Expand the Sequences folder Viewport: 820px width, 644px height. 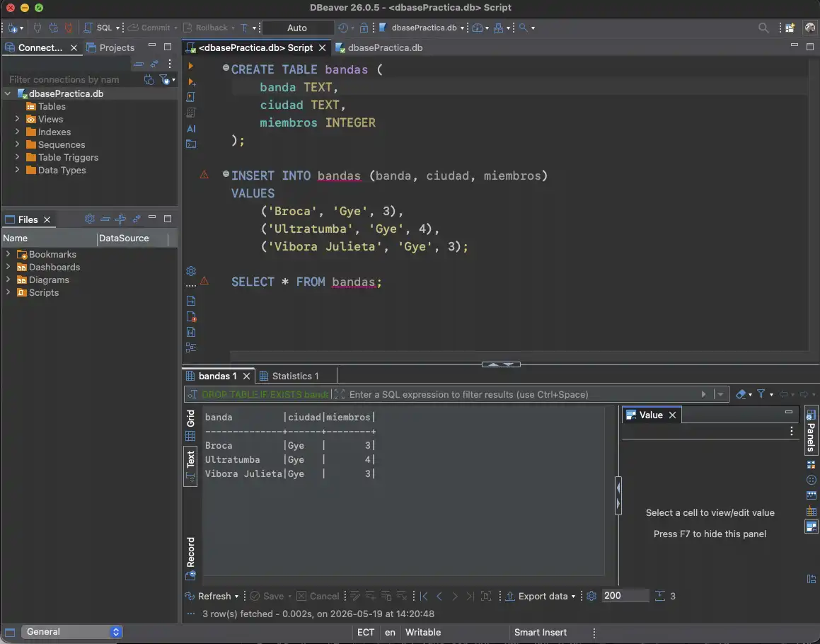point(17,144)
